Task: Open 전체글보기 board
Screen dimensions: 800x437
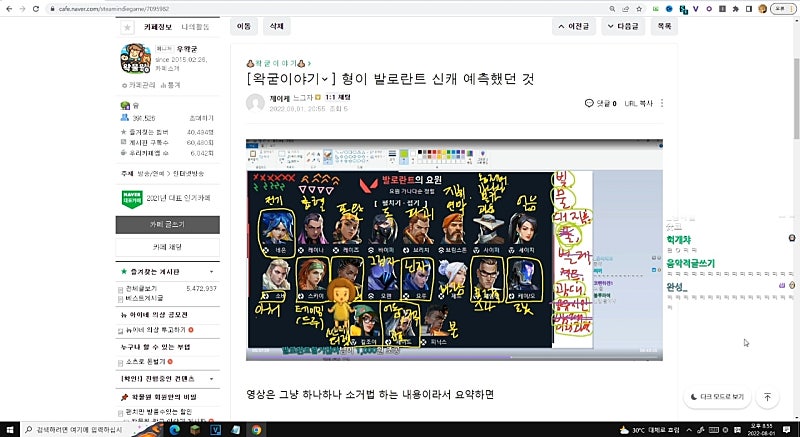Action: tap(139, 289)
